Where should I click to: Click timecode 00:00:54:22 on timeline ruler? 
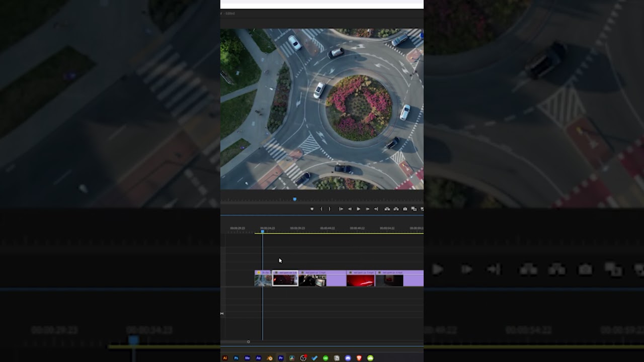point(387,228)
